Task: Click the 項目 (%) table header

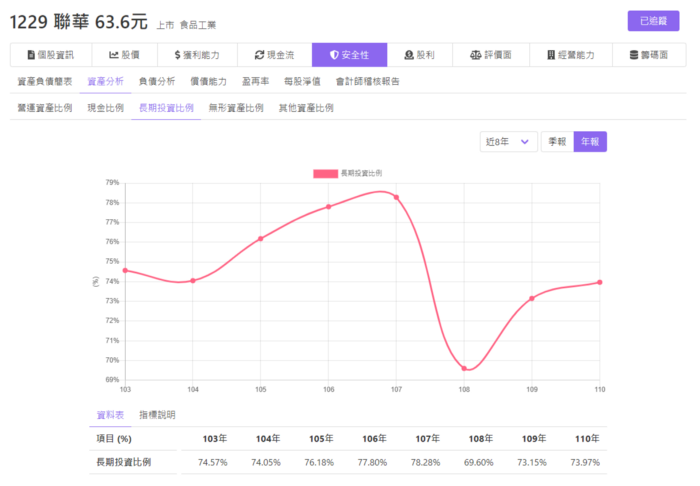Action: click(x=114, y=439)
